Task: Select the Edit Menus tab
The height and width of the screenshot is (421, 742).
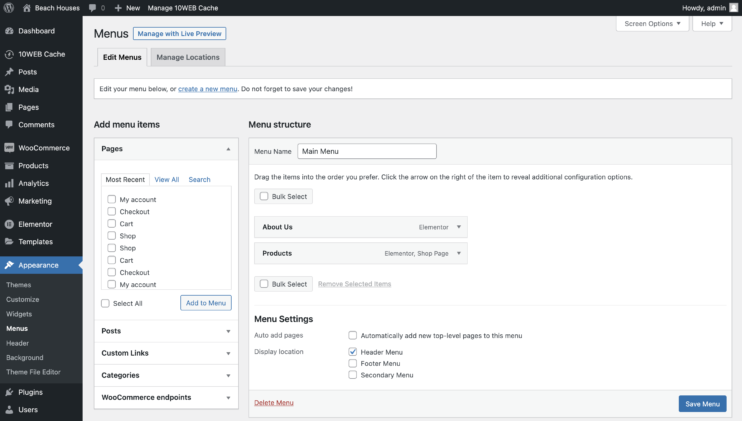Action: (122, 57)
